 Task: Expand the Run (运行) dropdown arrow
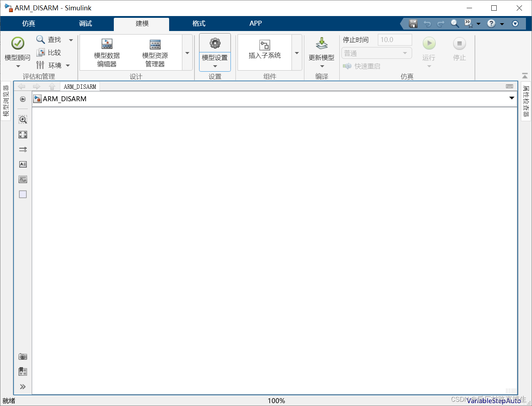point(429,66)
